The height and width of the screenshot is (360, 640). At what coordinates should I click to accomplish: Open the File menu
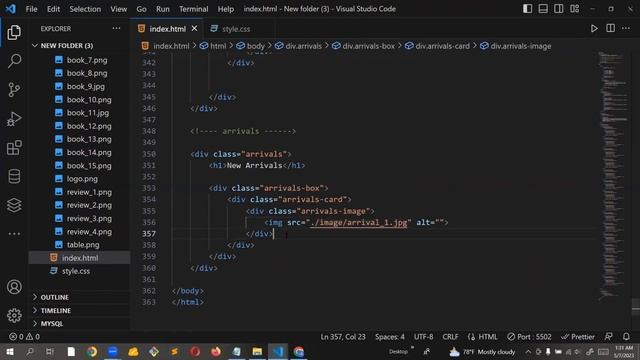click(x=31, y=9)
